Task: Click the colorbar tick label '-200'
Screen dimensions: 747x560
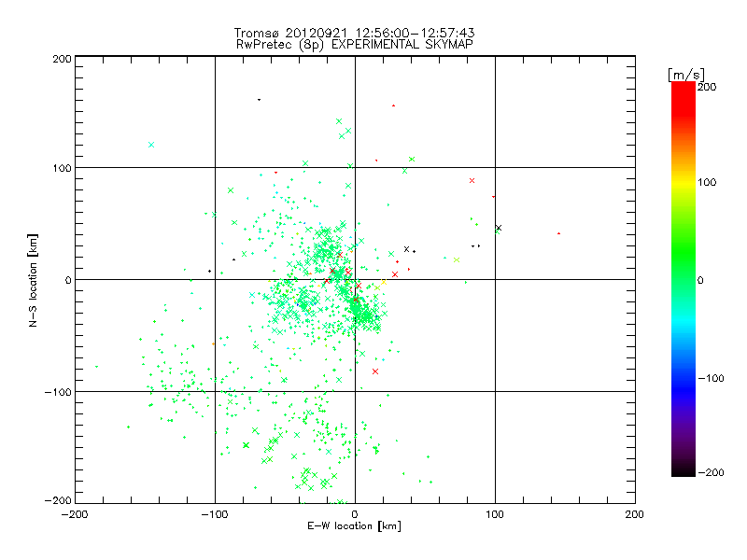Action: pyautogui.click(x=711, y=472)
